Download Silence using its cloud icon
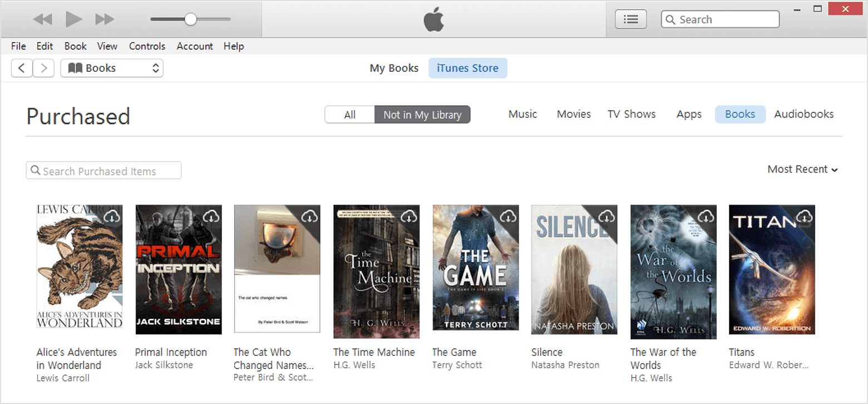The image size is (868, 404). tap(606, 216)
